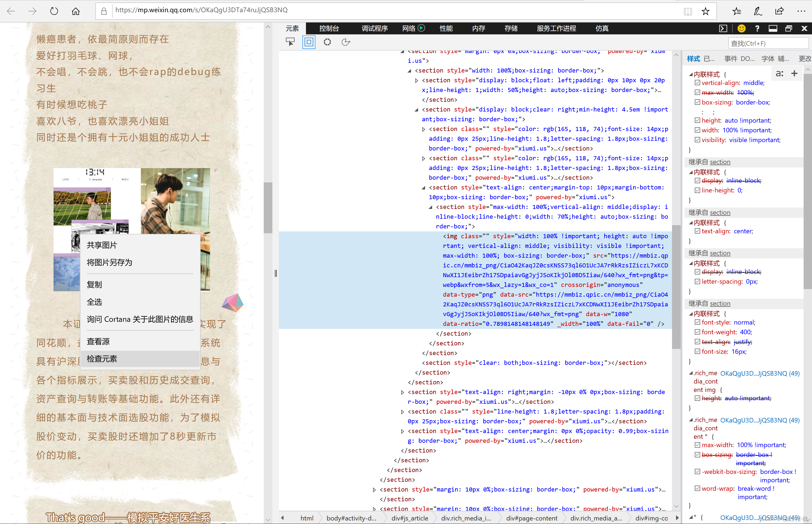Collapse section with width: 100% style

[x=409, y=71]
